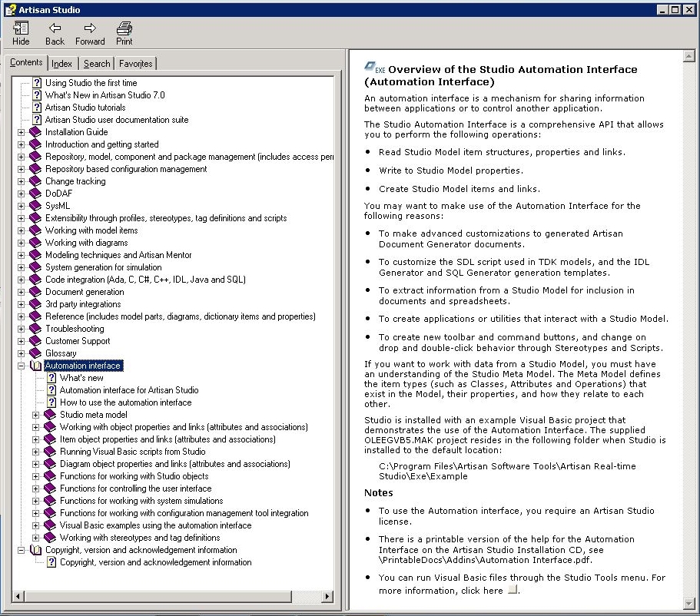Viewport: 700px width, 616px height.
Task: Click the book icon beside SysML
Action: click(35, 206)
